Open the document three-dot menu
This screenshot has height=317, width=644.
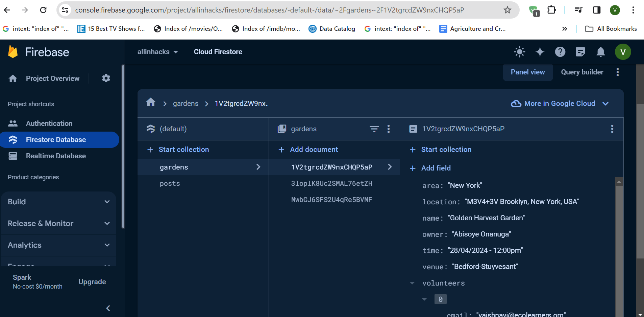click(x=612, y=129)
